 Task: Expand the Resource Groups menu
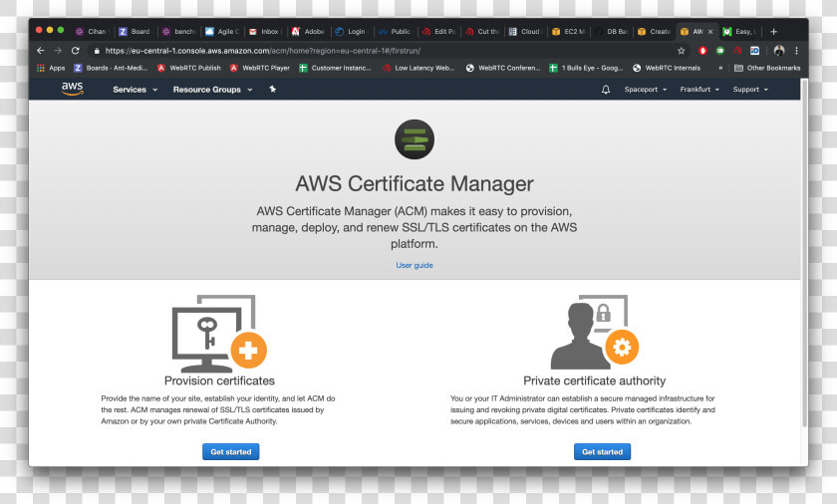[x=212, y=90]
